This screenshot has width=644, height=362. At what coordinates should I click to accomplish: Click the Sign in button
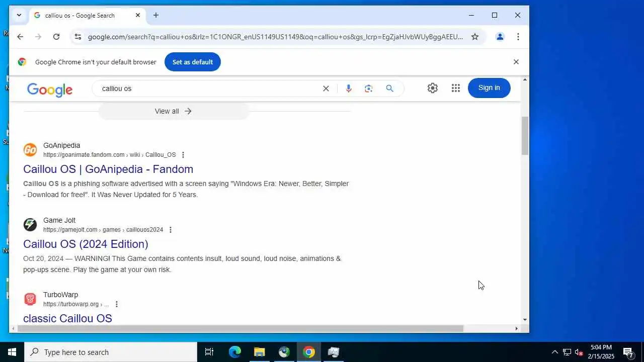489,88
